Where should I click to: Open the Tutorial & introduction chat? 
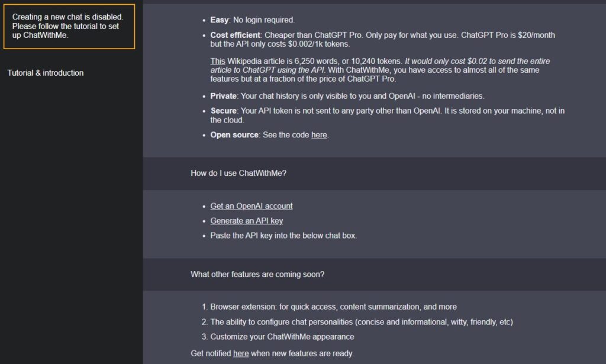[x=46, y=73]
